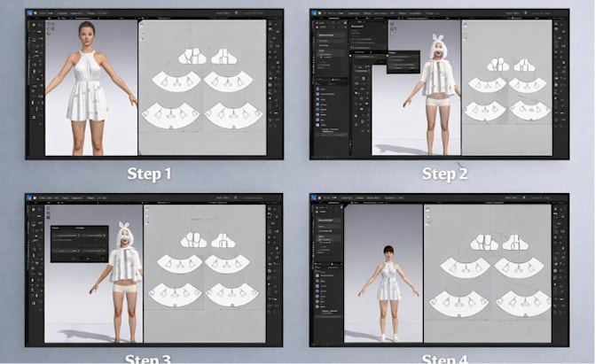The height and width of the screenshot is (364, 603).
Task: Click the blue app logo in Step 1 window
Action: pyautogui.click(x=29, y=12)
